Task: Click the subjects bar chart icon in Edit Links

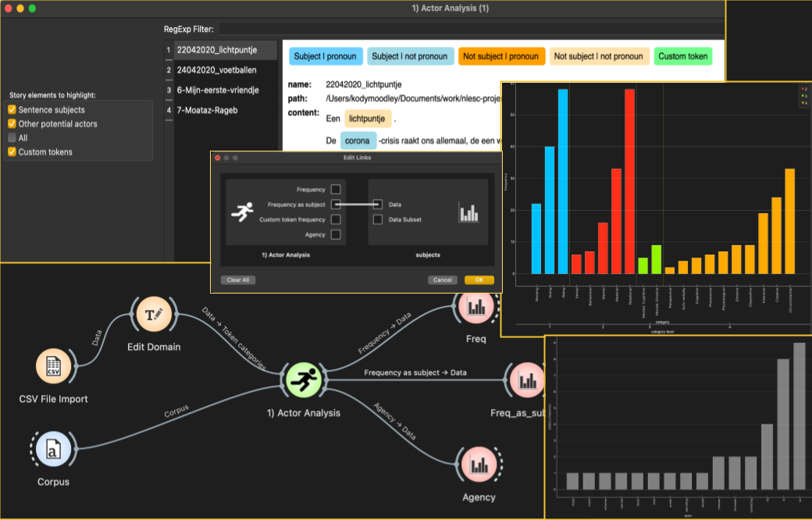Action: pos(468,212)
